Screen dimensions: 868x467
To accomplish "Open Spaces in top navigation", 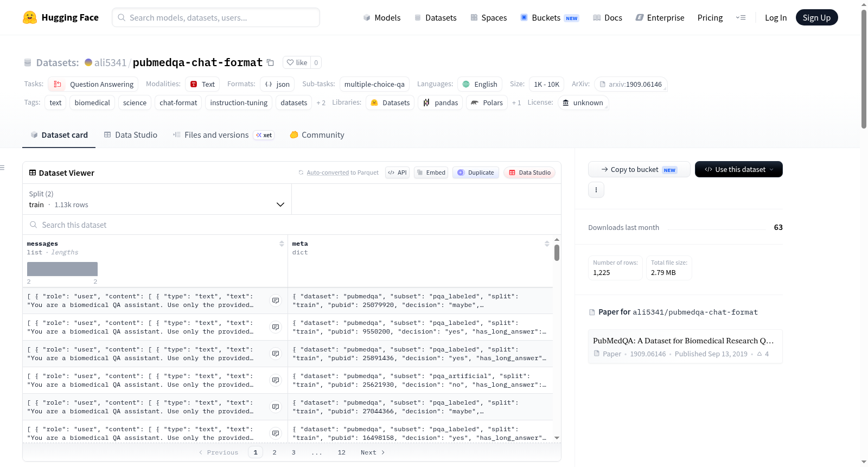I will [489, 17].
